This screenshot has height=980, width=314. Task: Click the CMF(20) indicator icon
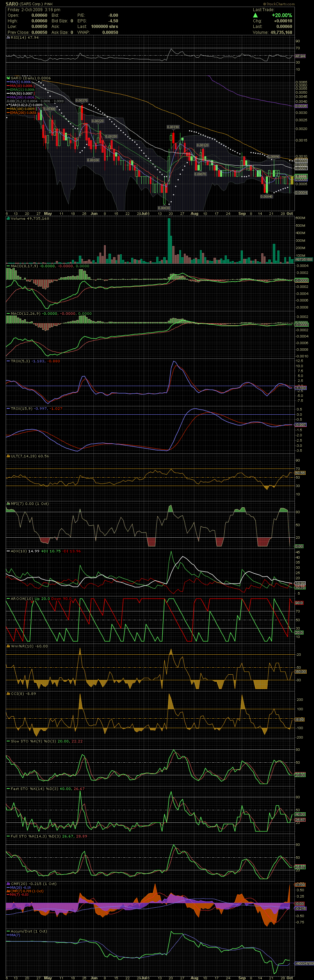point(8,884)
